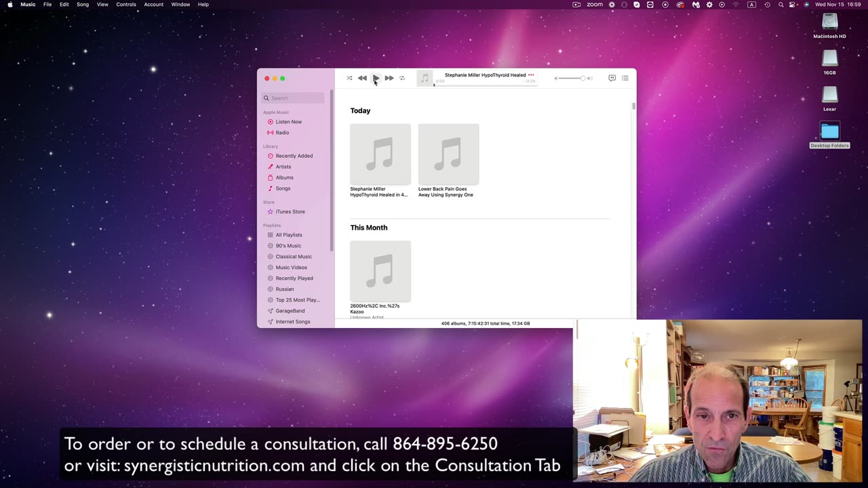The height and width of the screenshot is (488, 868).
Task: Select Recently Added in Library
Action: click(294, 156)
